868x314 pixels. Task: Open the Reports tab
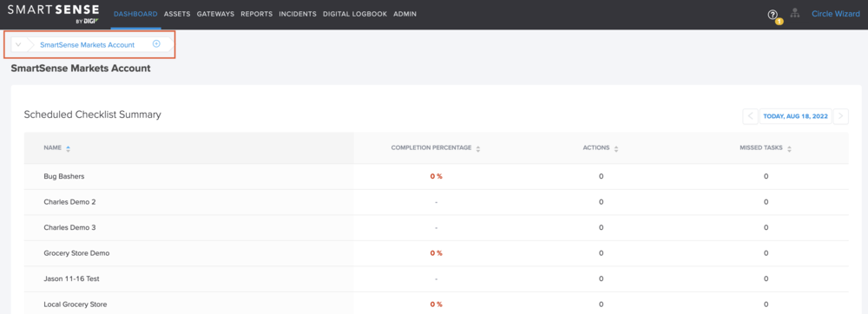tap(256, 15)
